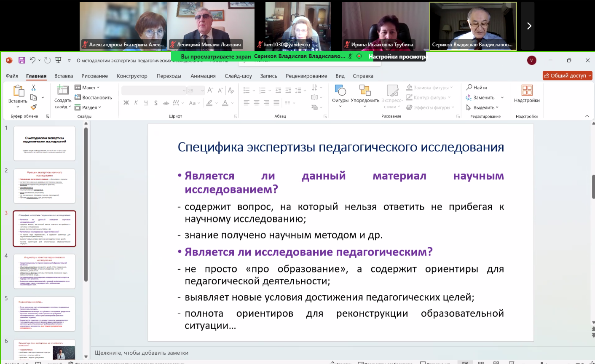The height and width of the screenshot is (364, 595).
Task: Click the Cut scissors icon
Action: point(34,88)
